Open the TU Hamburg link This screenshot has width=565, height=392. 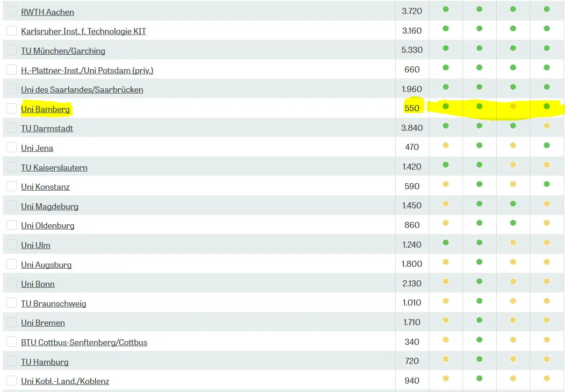click(x=45, y=362)
